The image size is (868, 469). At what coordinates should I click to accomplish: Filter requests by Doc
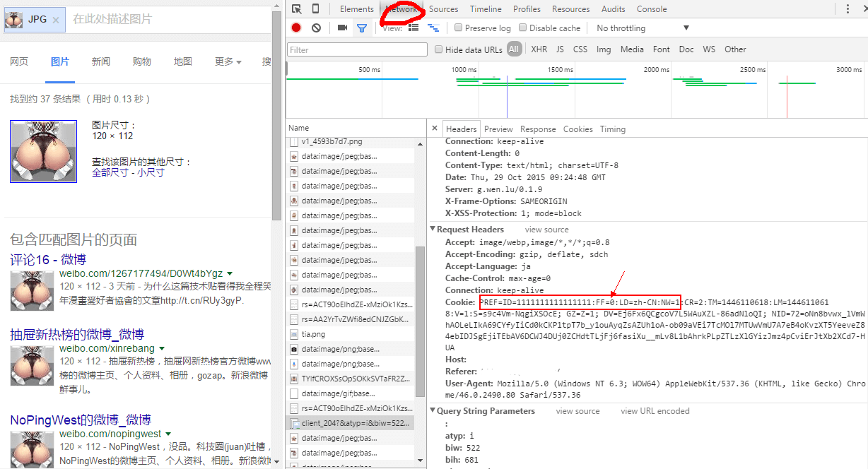point(686,49)
